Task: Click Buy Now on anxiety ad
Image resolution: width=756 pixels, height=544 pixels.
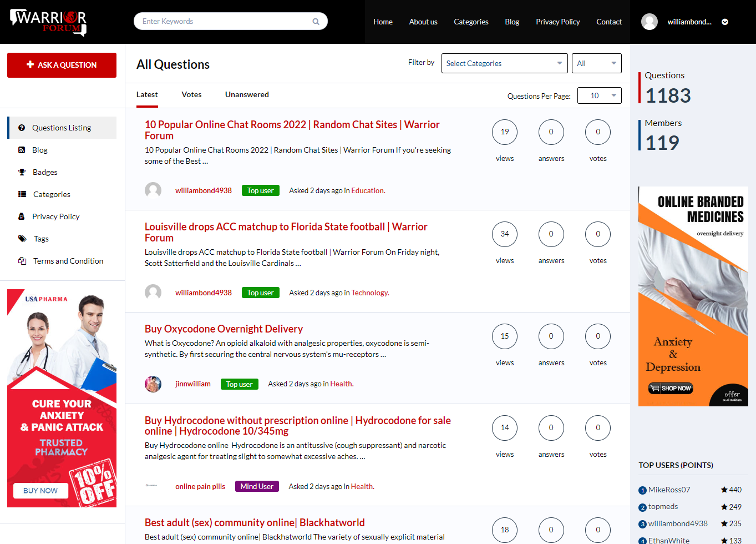Action: 40,491
